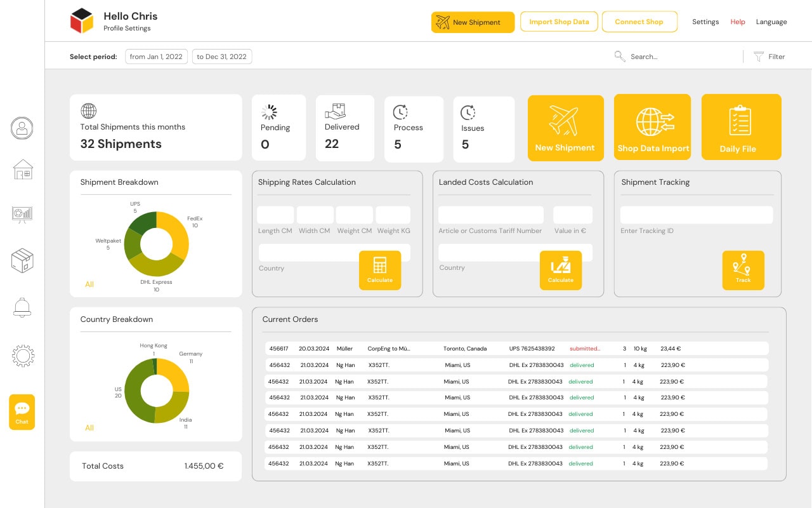Click the Enter Tracking ID field
Screen dimensions: 812x508
(x=696, y=215)
